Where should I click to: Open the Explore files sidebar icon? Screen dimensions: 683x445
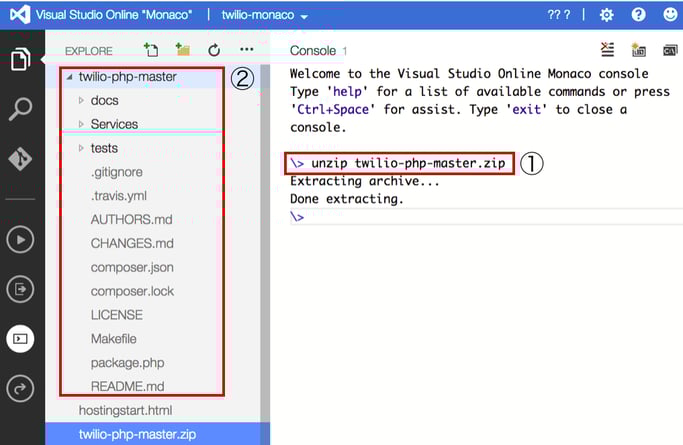[x=20, y=59]
